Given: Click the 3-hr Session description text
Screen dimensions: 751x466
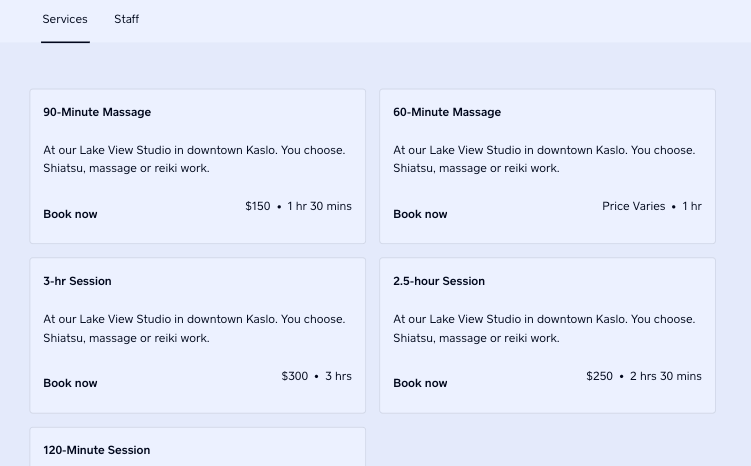Looking at the screenshot, I should [194, 328].
